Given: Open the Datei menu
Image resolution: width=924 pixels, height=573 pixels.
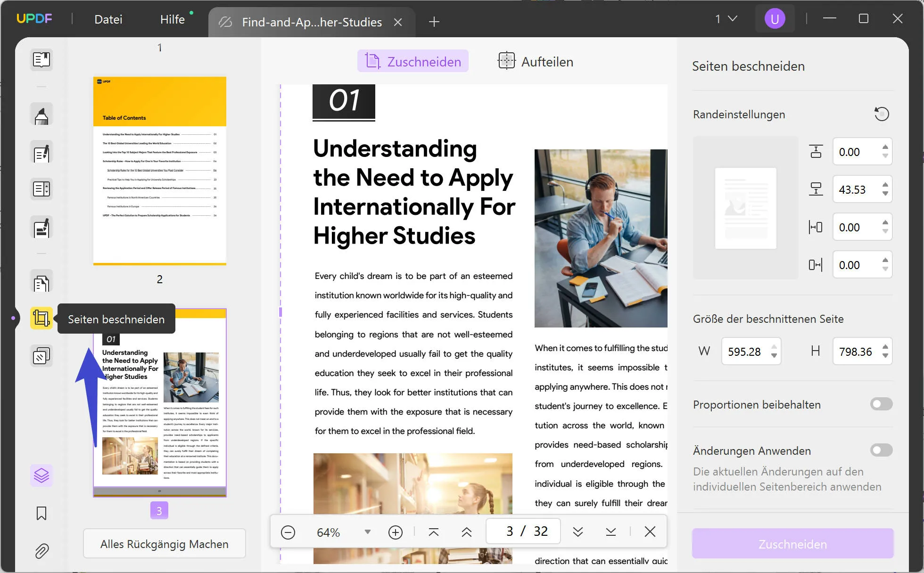Looking at the screenshot, I should [x=108, y=19].
